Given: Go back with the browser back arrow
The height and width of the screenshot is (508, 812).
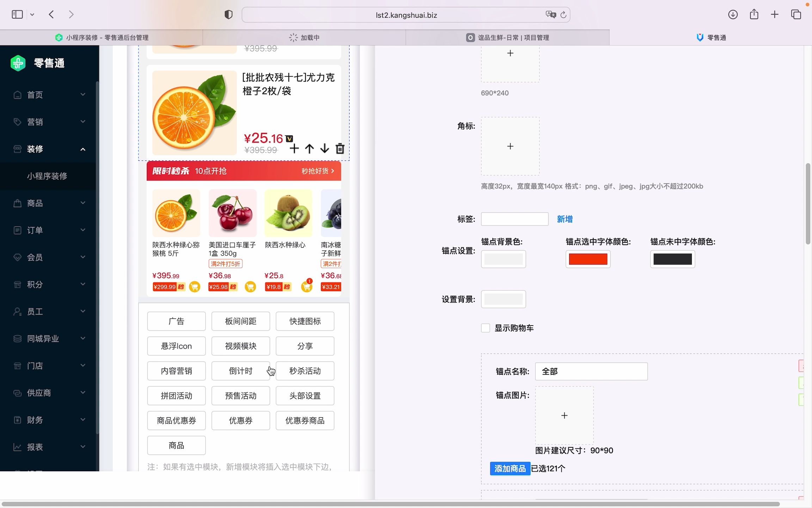Looking at the screenshot, I should [x=51, y=14].
